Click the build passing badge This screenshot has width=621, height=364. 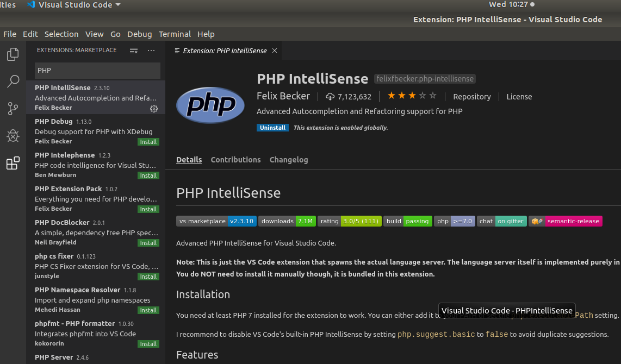pos(407,221)
